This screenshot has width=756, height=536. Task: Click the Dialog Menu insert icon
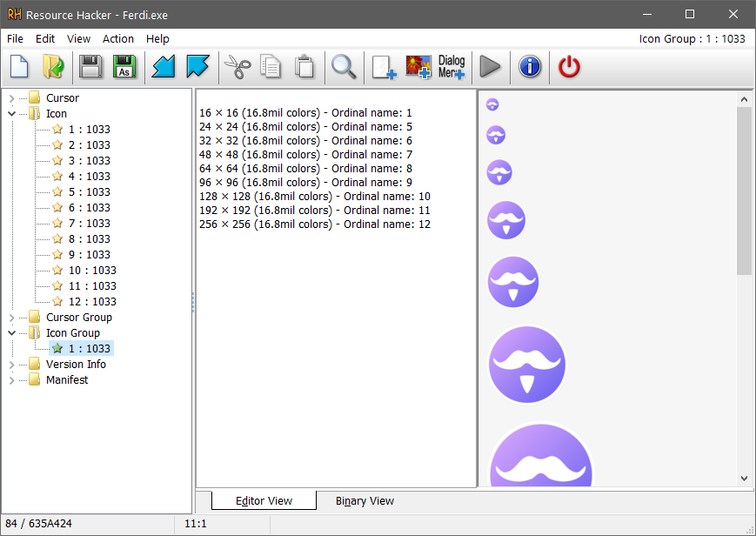point(452,67)
